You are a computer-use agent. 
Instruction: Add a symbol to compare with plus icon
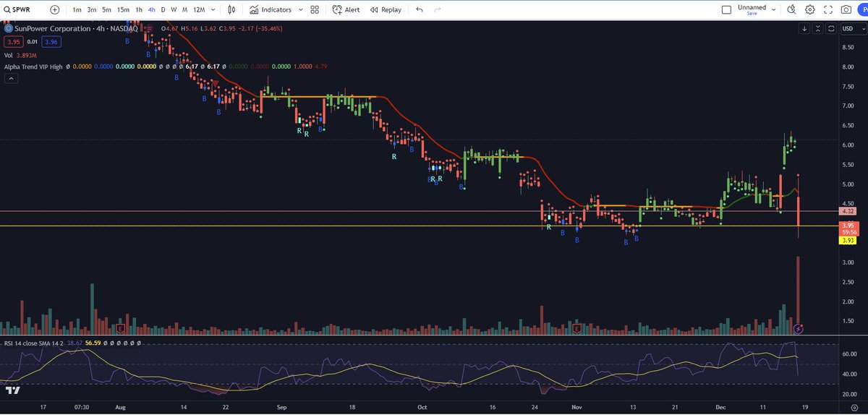pyautogui.click(x=55, y=10)
